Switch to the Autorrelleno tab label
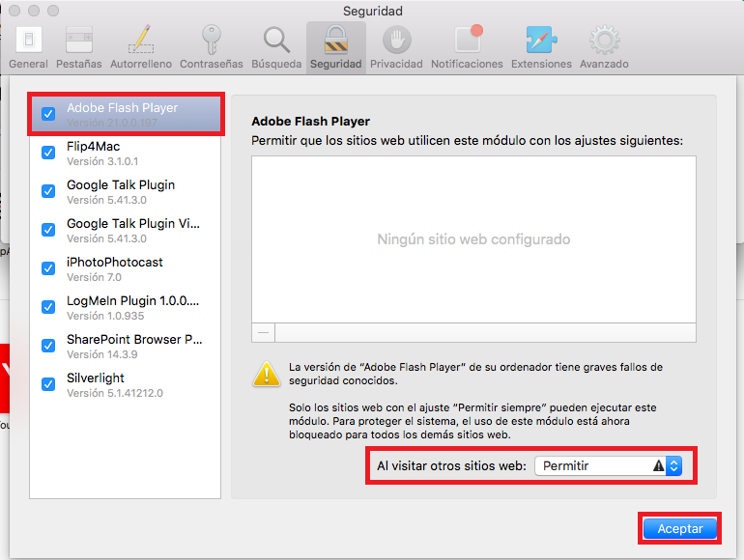Image resolution: width=744 pixels, height=560 pixels. [x=141, y=64]
